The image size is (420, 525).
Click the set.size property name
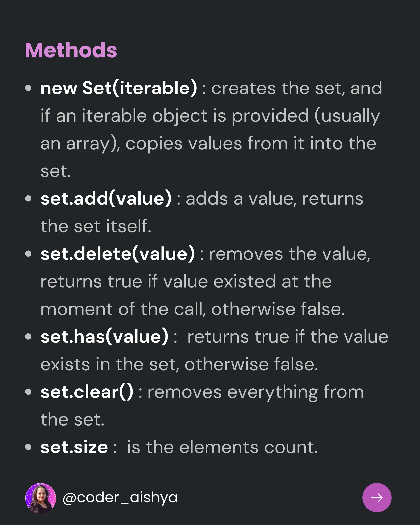click(74, 447)
